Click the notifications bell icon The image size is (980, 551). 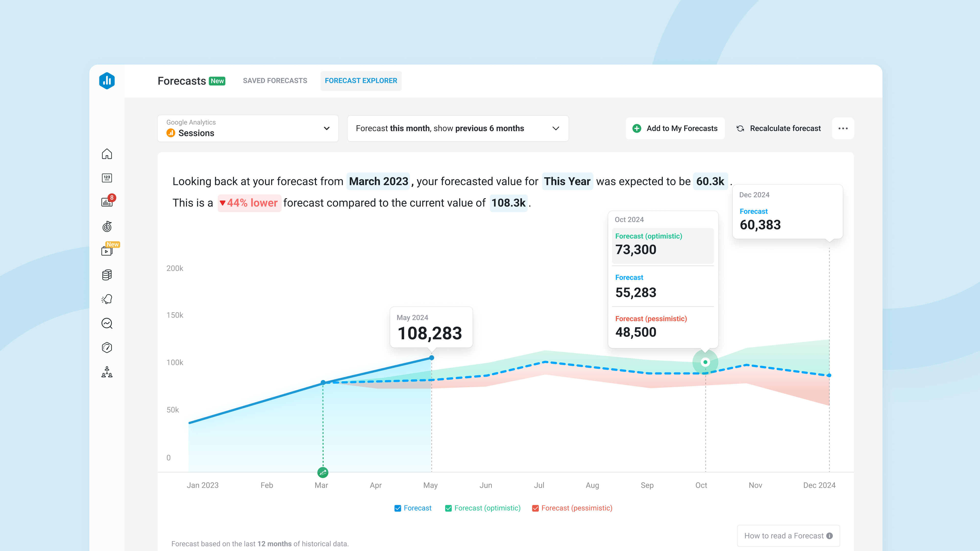click(107, 299)
